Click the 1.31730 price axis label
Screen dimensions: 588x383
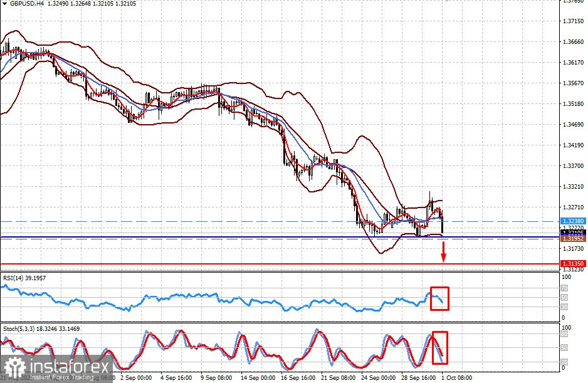click(574, 248)
